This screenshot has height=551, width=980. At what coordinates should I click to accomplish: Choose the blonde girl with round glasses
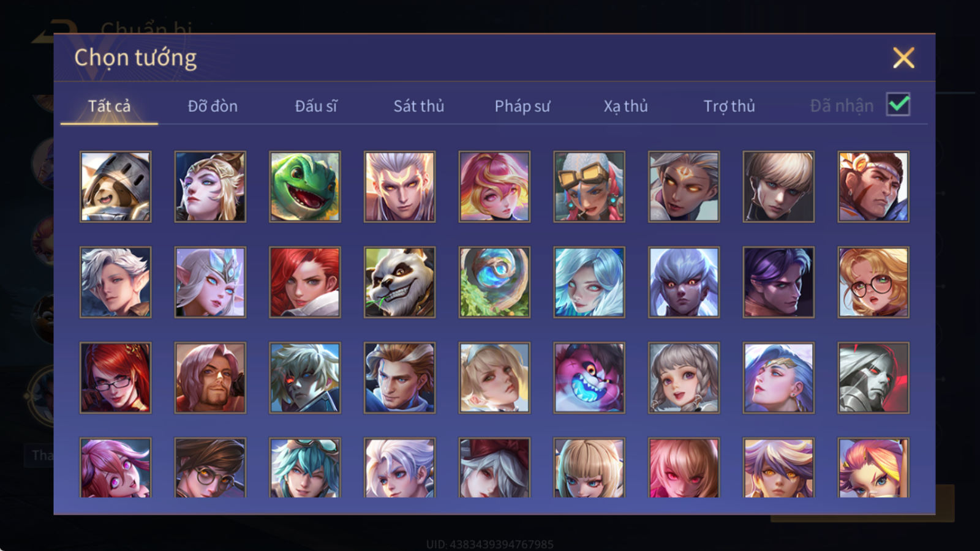[x=873, y=282]
